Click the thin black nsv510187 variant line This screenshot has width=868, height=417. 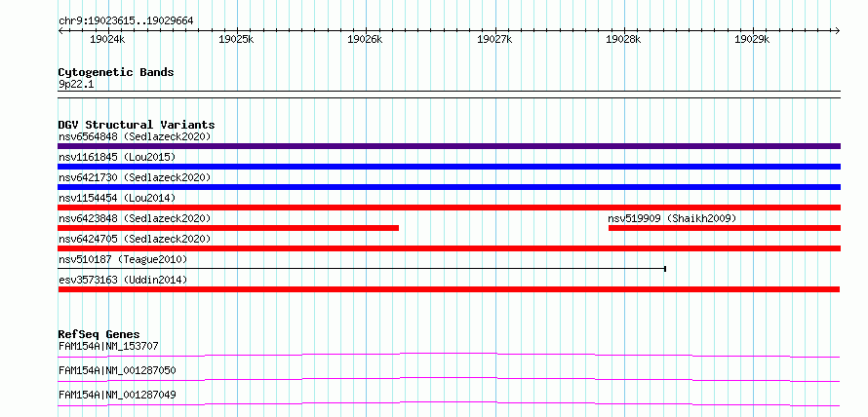pos(362,269)
